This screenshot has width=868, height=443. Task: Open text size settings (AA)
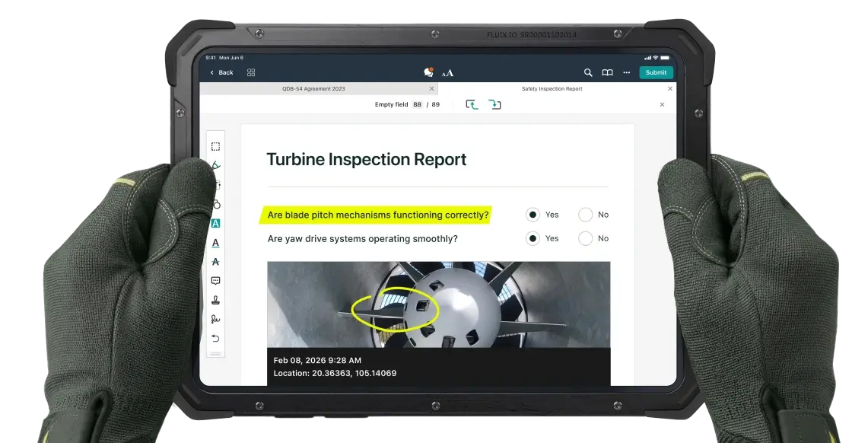click(448, 72)
